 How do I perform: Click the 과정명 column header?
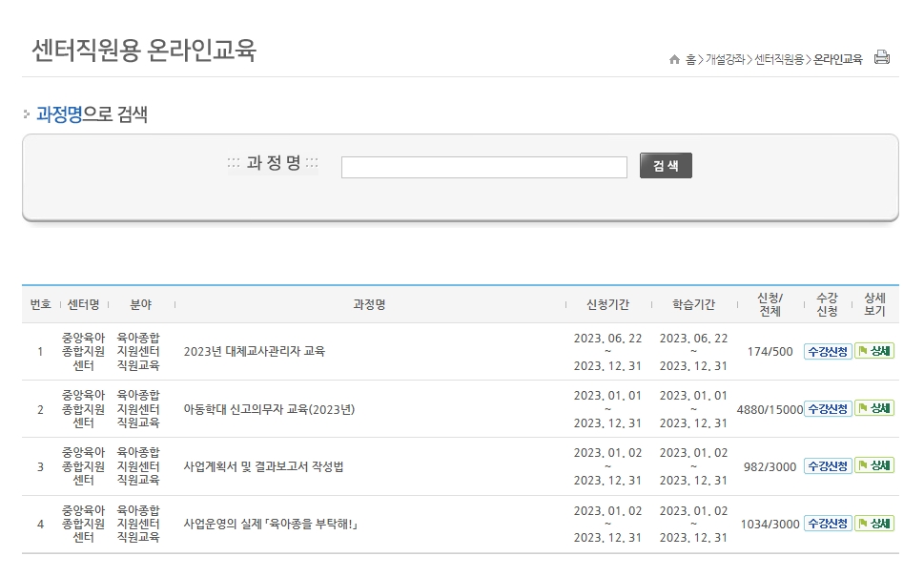click(367, 304)
